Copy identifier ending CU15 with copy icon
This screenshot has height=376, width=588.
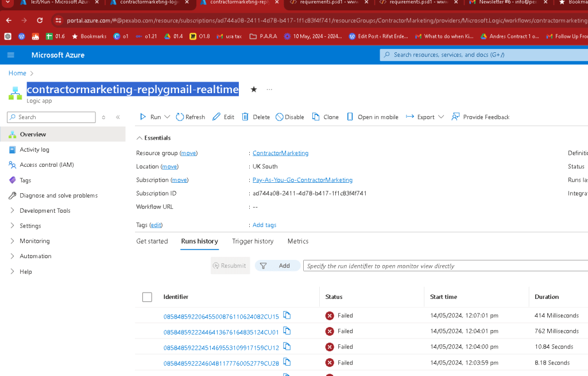tap(287, 315)
